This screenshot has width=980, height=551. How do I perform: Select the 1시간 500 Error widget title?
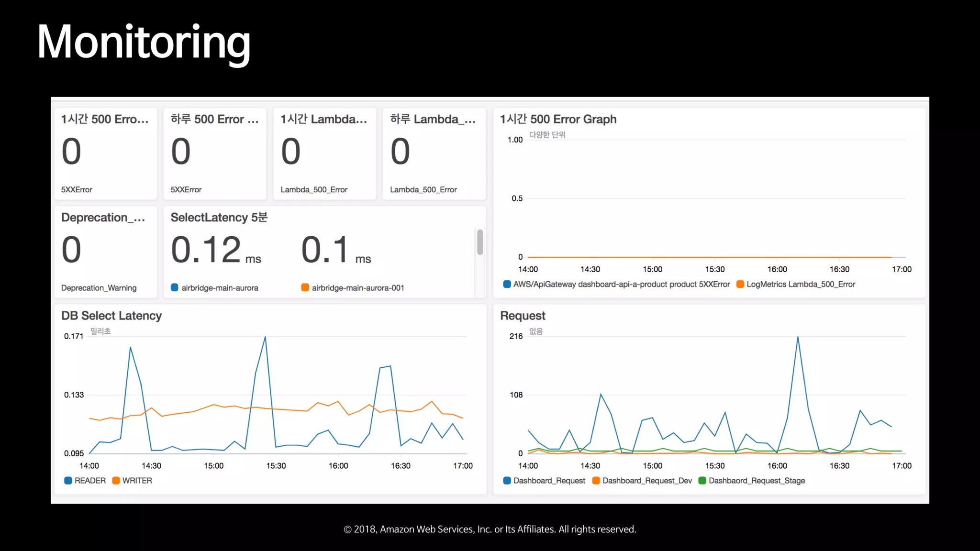[x=105, y=119]
